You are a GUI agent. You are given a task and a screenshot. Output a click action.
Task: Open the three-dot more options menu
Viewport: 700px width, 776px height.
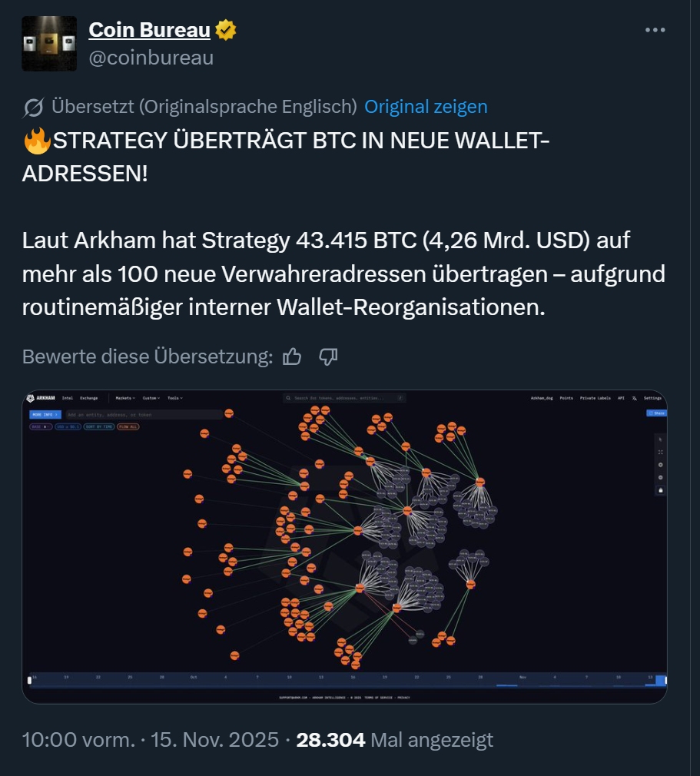click(x=655, y=30)
